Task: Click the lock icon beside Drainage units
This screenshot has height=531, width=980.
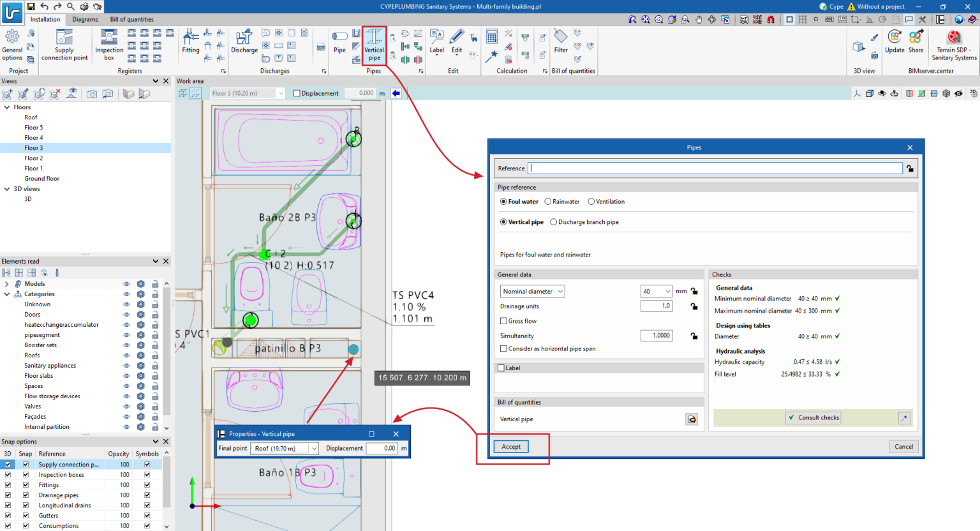Action: pyautogui.click(x=694, y=306)
